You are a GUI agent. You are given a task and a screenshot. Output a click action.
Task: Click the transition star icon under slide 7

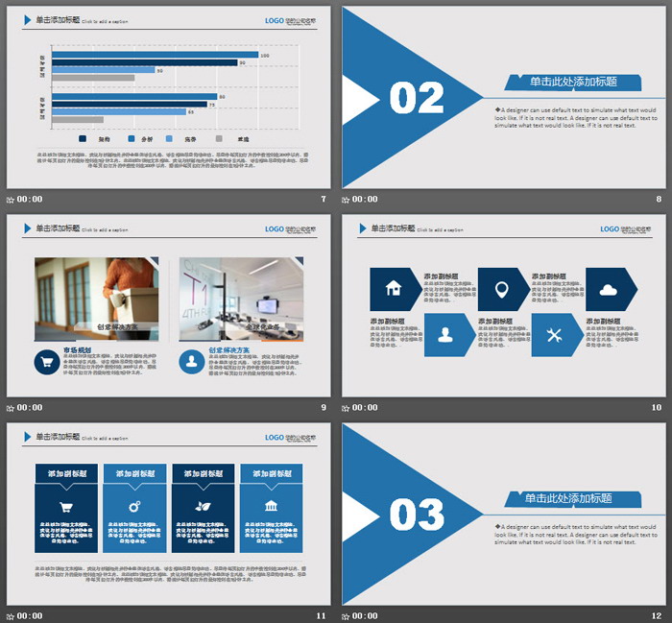click(x=11, y=200)
